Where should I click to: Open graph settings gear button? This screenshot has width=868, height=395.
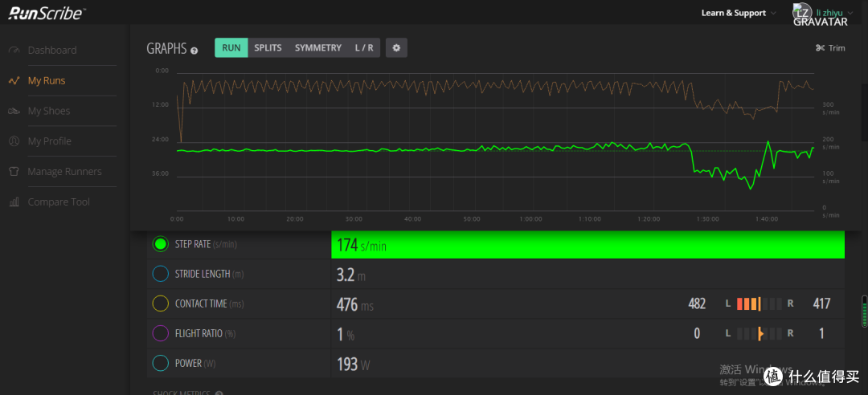(x=396, y=48)
